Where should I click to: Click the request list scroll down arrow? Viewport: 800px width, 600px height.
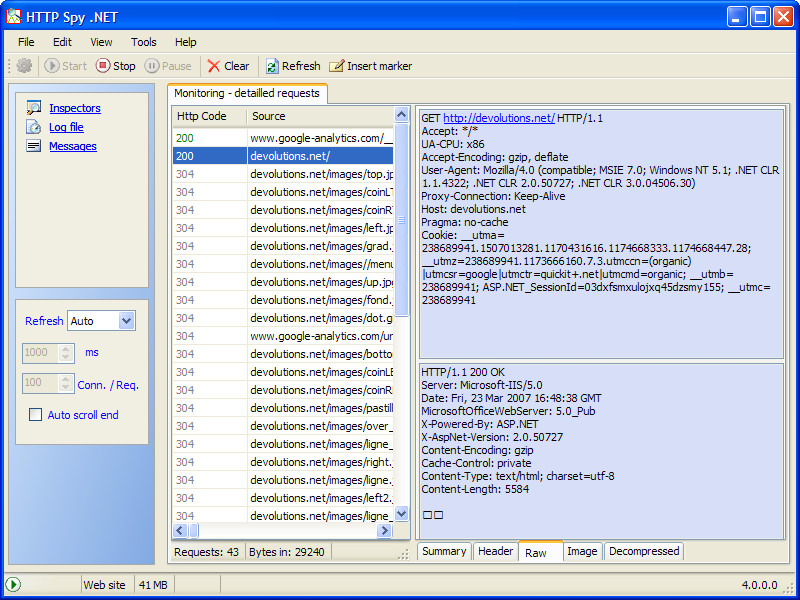[x=402, y=514]
